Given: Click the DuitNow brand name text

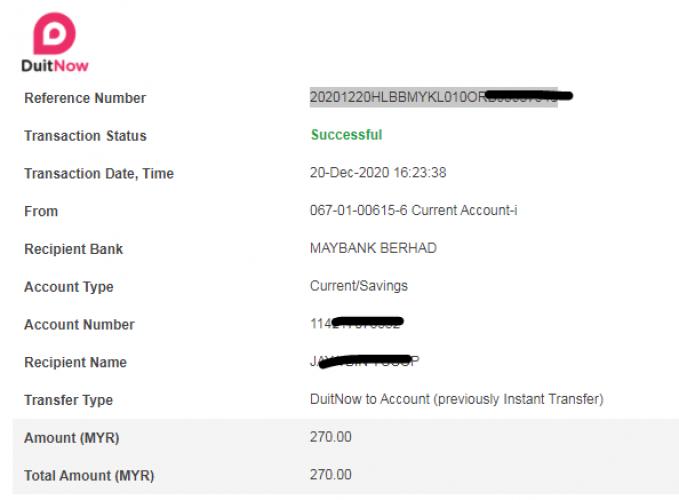Looking at the screenshot, I should pyautogui.click(x=55, y=66).
